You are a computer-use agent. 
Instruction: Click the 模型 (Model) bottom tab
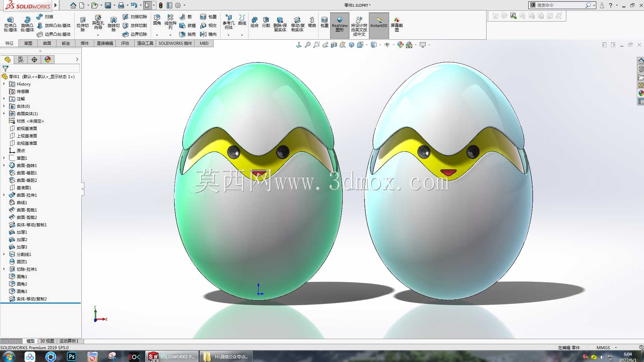tap(30, 341)
